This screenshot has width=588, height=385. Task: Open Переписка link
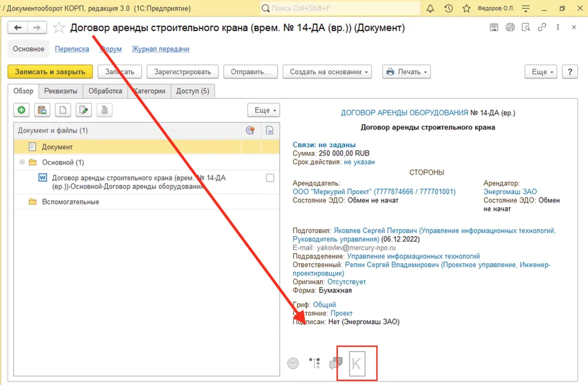coord(72,49)
